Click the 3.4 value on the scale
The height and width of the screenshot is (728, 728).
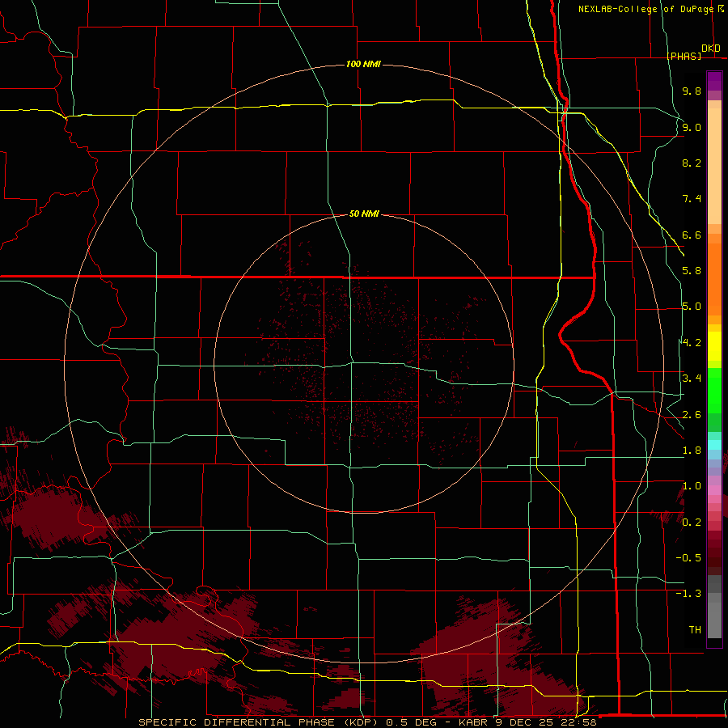coord(692,379)
